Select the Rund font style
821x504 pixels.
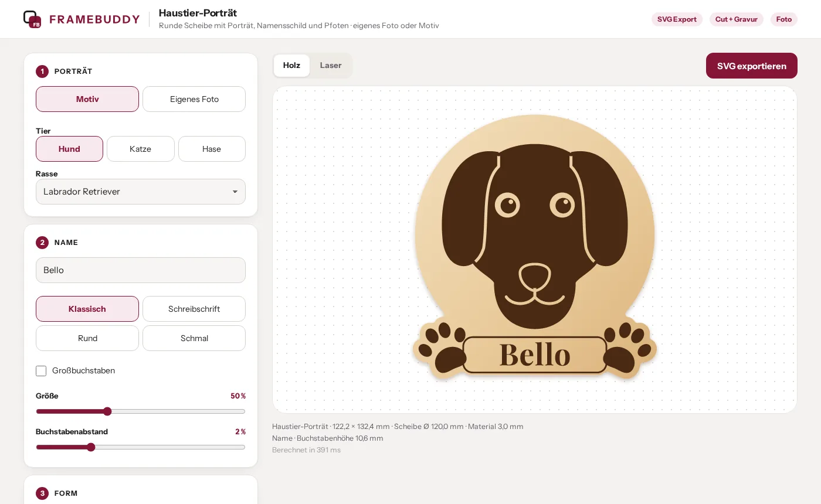87,338
